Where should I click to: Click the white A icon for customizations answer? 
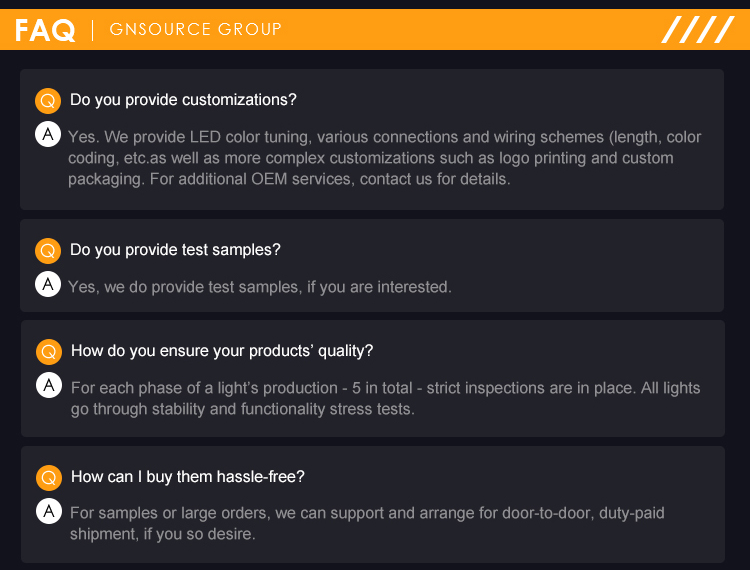[48, 135]
